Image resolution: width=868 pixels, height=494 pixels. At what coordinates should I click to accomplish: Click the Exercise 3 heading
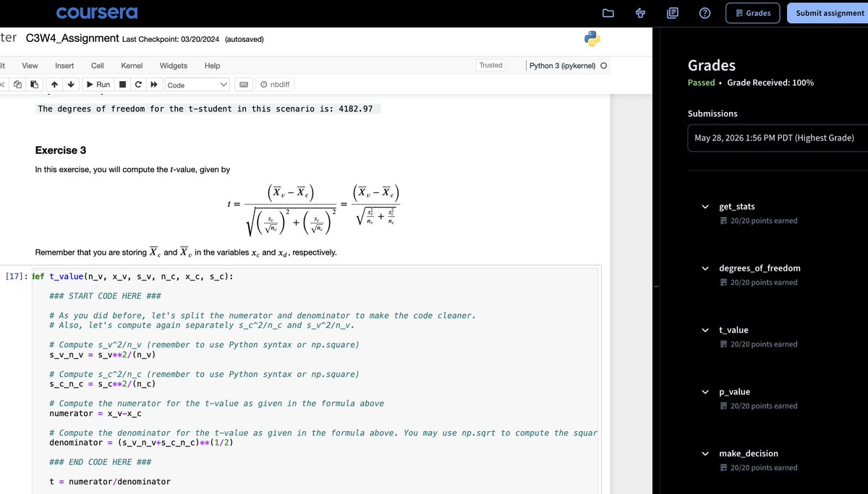click(61, 150)
